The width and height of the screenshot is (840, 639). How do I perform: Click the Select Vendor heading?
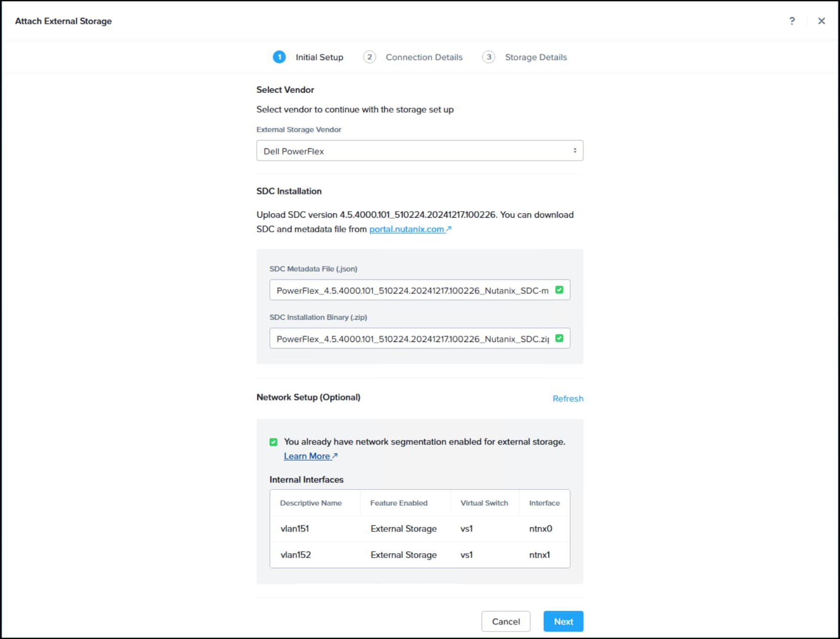(x=285, y=90)
